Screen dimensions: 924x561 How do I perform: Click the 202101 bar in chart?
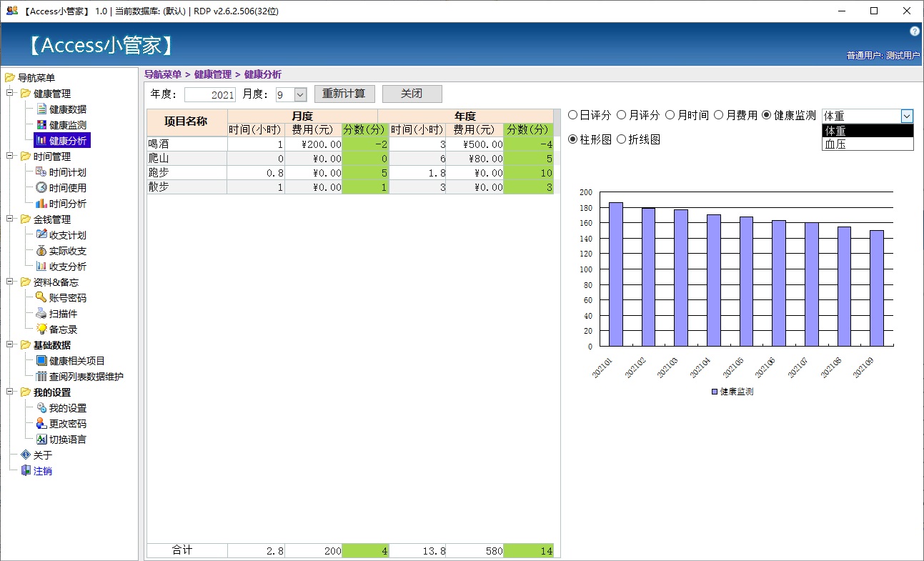click(x=615, y=274)
